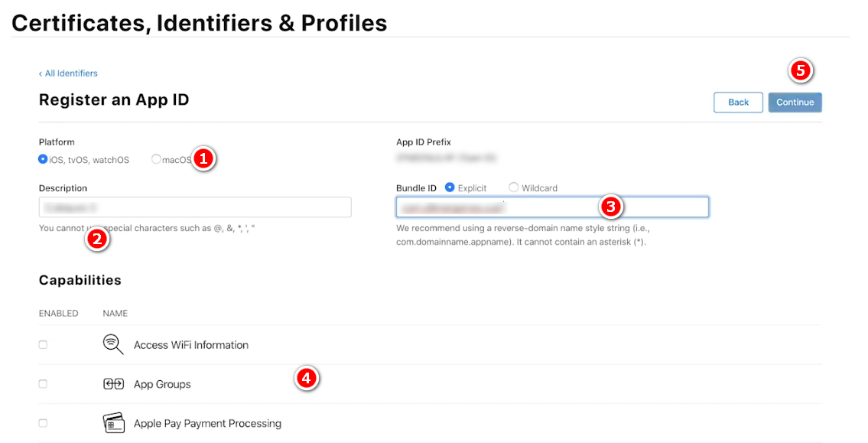This screenshot has height=443, width=868.
Task: Focus the Description text field
Action: (x=195, y=207)
